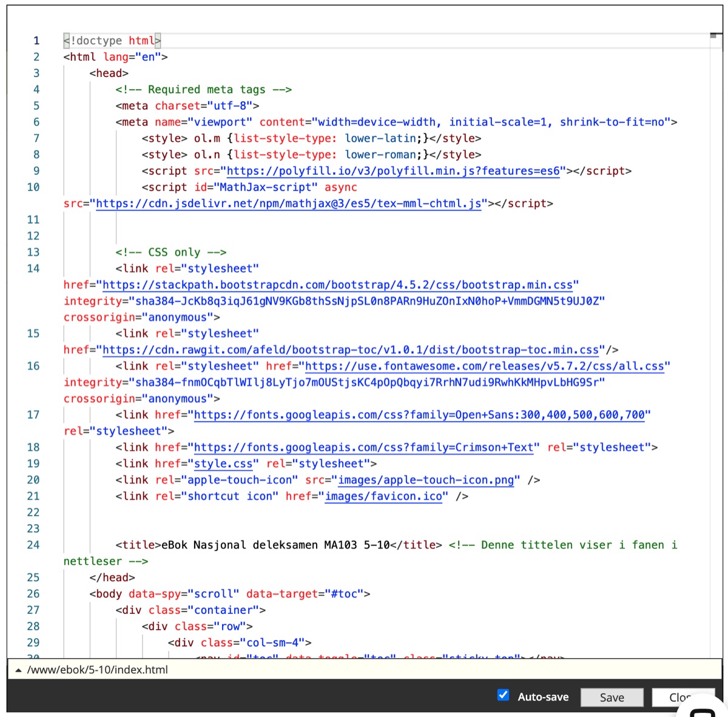Click line number 29 in gutter
The width and height of the screenshot is (728, 717).
33,643
